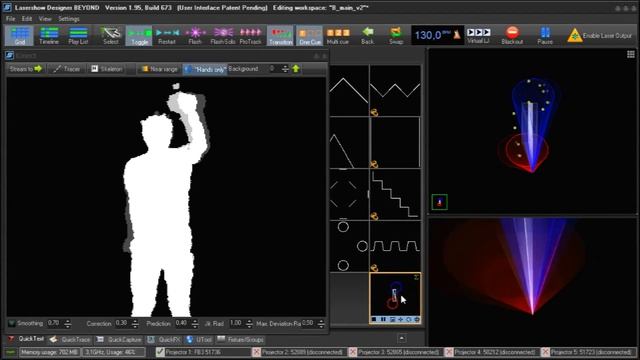
Task: Adjust the Smoothing value stepper
Action: (x=68, y=324)
